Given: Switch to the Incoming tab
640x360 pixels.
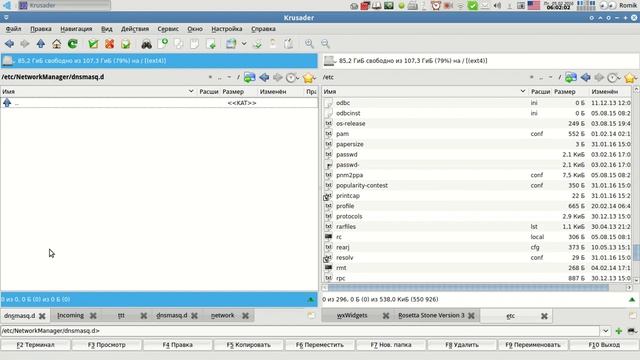Looking at the screenshot, I should (x=71, y=316).
